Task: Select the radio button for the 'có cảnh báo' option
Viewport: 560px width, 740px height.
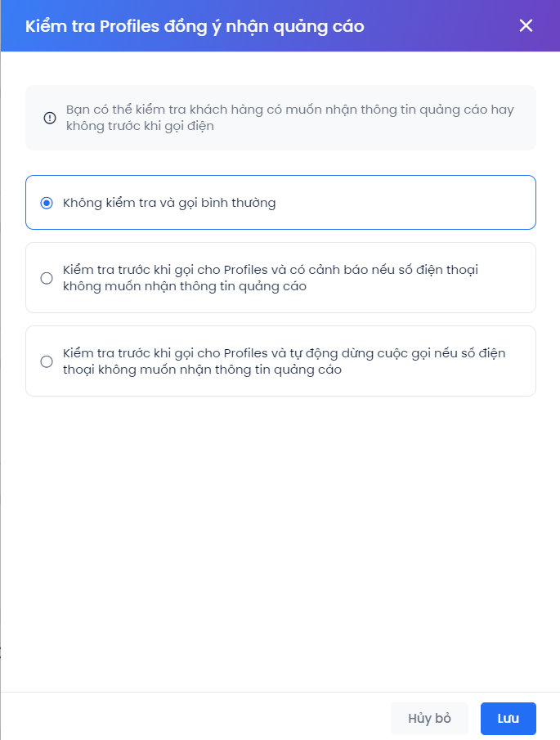Action: [x=47, y=278]
